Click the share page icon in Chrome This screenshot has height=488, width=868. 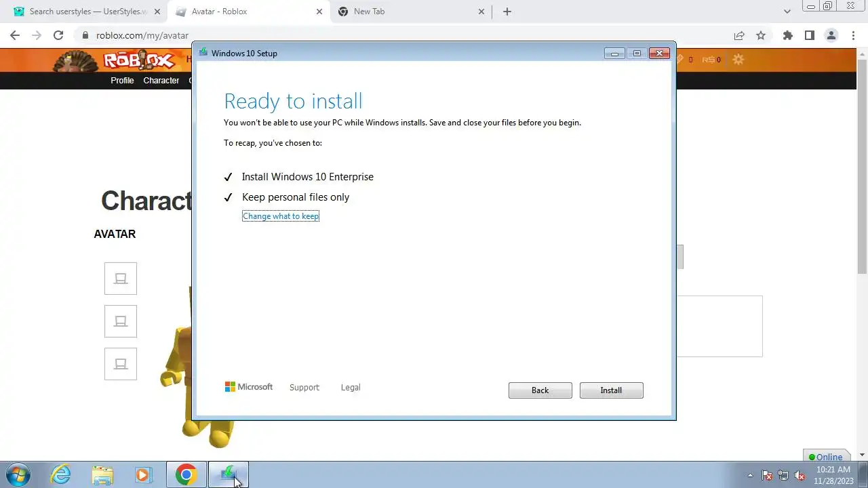[739, 35]
